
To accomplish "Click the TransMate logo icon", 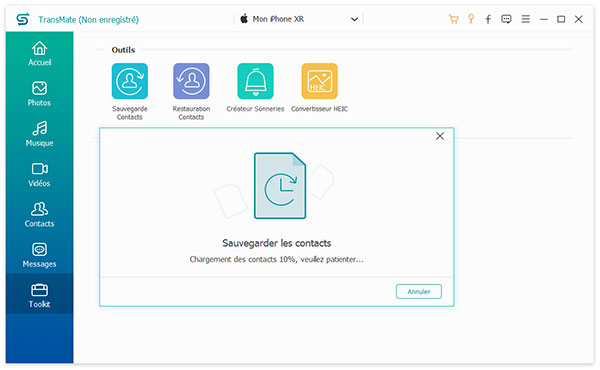I will (23, 19).
